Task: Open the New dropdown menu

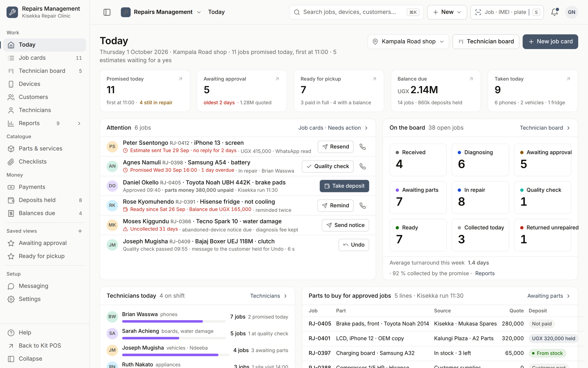Action: pyautogui.click(x=447, y=12)
